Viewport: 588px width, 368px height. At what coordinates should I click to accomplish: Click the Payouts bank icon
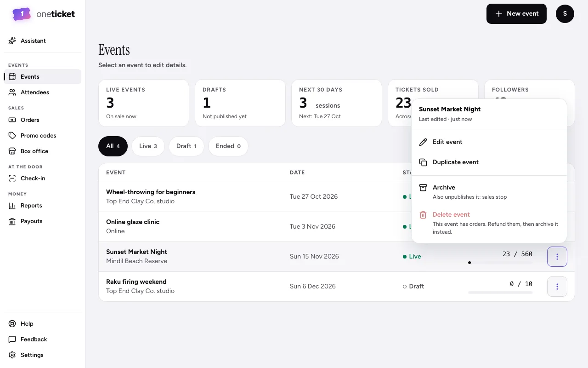(12, 221)
